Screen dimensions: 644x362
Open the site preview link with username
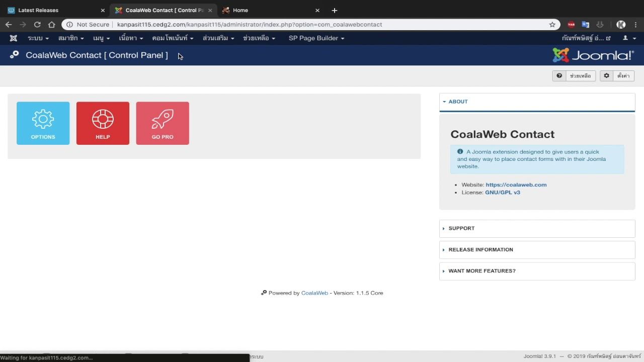(586, 38)
